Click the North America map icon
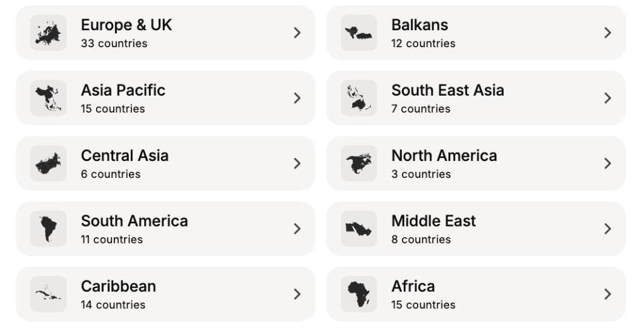This screenshot has height=334, width=644. (358, 164)
